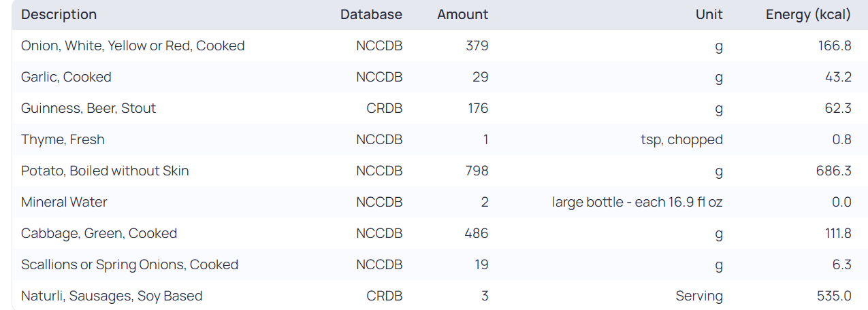Open the Garlic, Cooked entry

66,77
